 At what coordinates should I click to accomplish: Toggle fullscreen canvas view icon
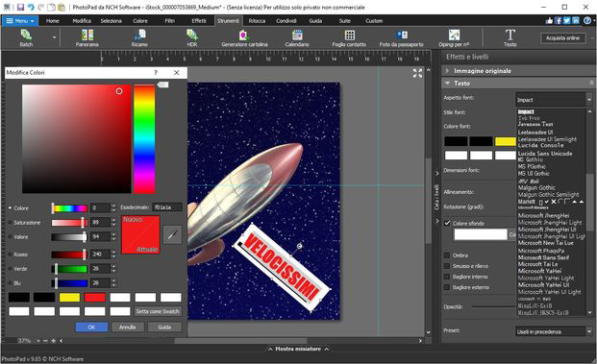click(417, 73)
